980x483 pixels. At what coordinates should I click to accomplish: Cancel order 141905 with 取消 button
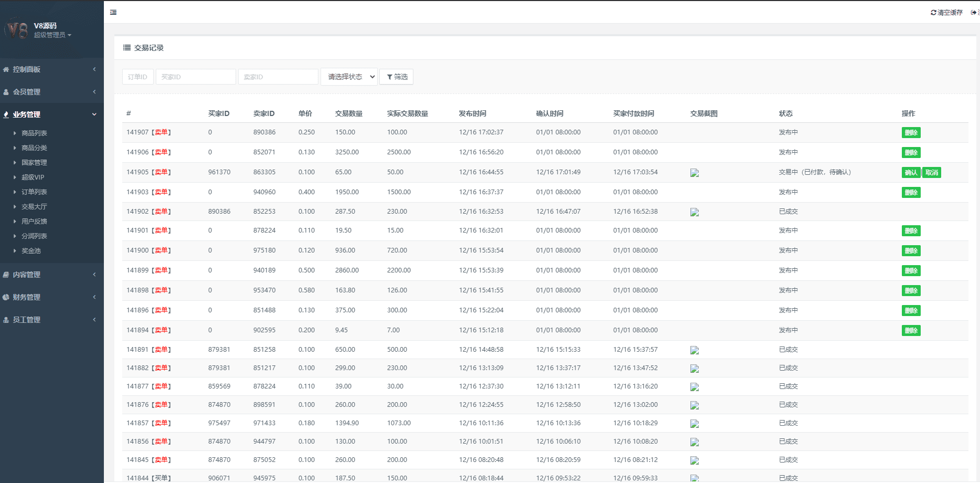pos(932,173)
